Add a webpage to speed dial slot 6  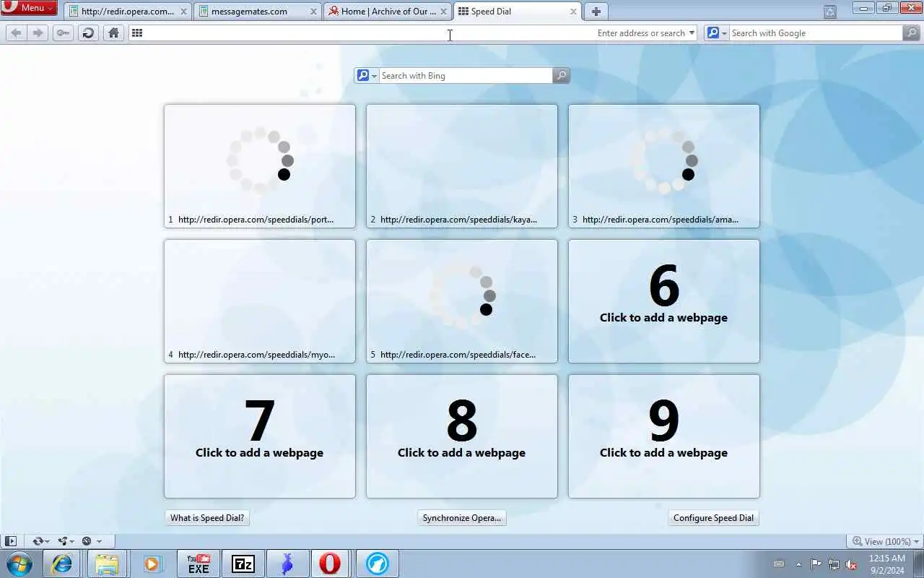click(664, 301)
